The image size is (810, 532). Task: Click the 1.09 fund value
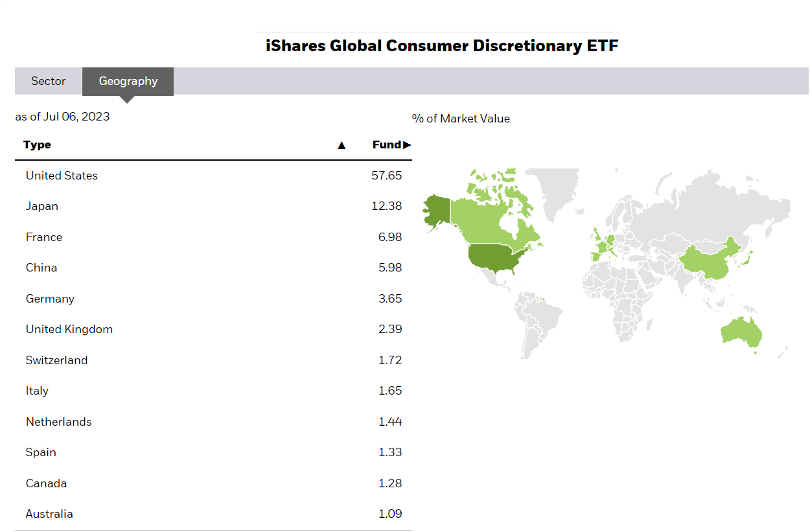tap(390, 514)
